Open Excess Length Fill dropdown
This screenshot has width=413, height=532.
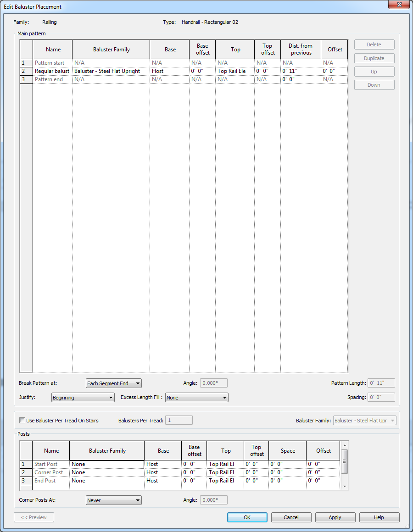point(196,398)
